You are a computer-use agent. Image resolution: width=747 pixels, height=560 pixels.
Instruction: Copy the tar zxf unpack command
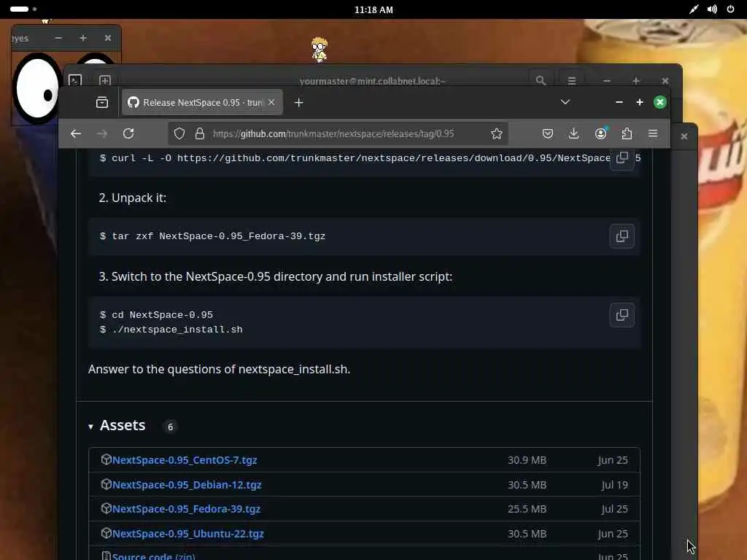pos(622,236)
